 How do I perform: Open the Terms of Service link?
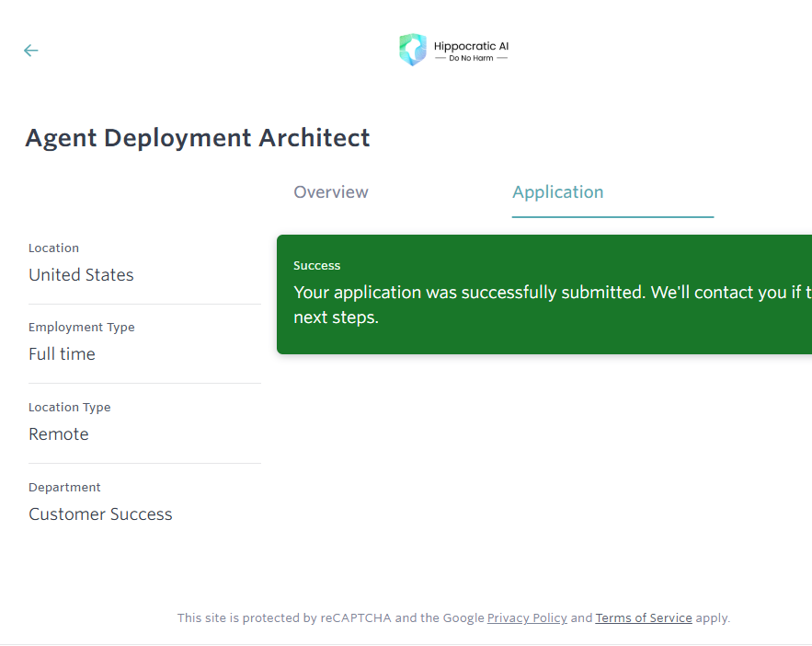(644, 618)
